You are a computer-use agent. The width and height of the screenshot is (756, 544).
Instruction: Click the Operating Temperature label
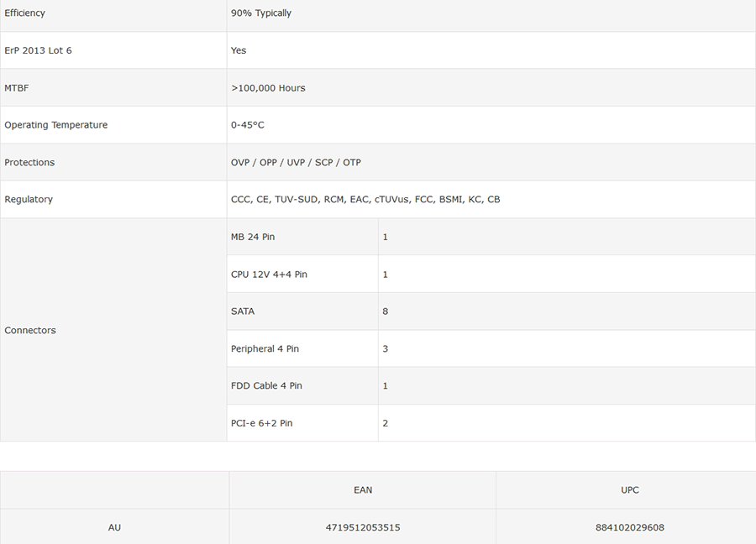[56, 125]
